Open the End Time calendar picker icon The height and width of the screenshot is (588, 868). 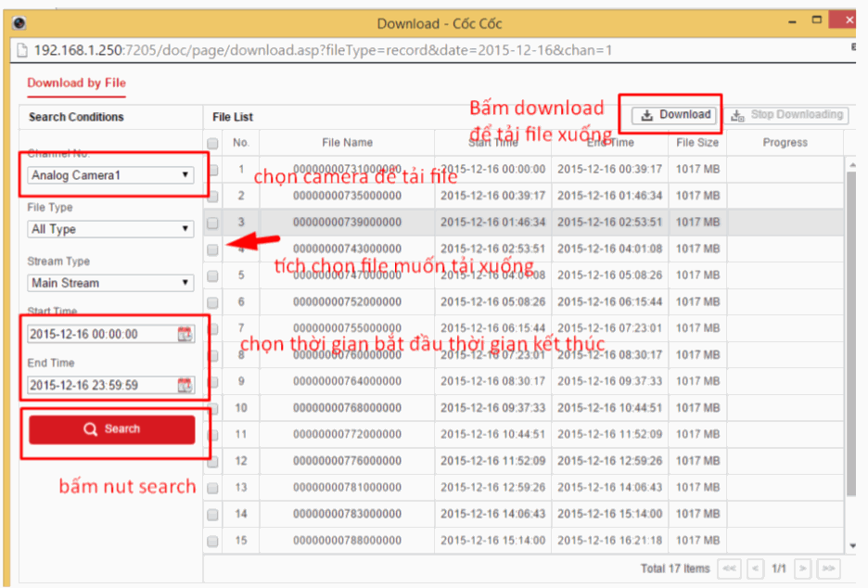(185, 385)
